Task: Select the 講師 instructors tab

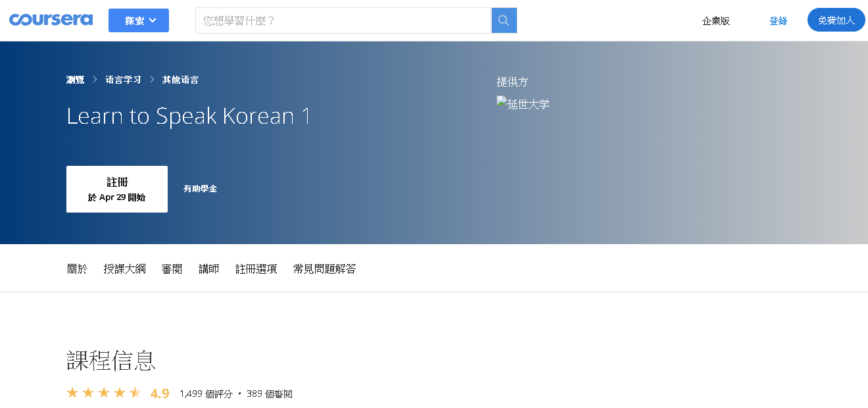Action: [209, 268]
